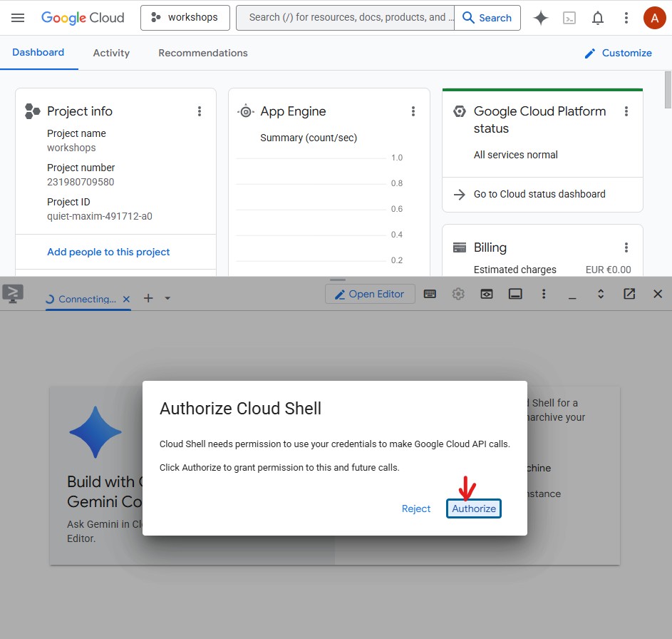
Task: Click the Project info hexagon icon
Action: point(32,111)
